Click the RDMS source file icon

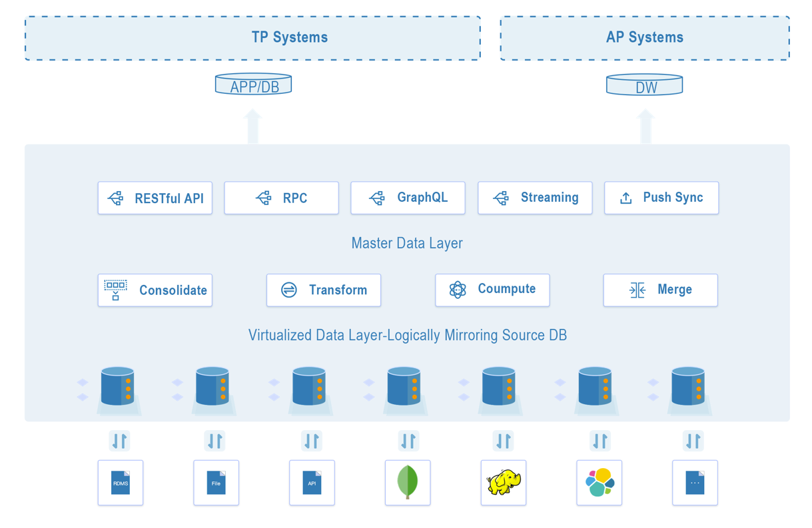coord(121,483)
